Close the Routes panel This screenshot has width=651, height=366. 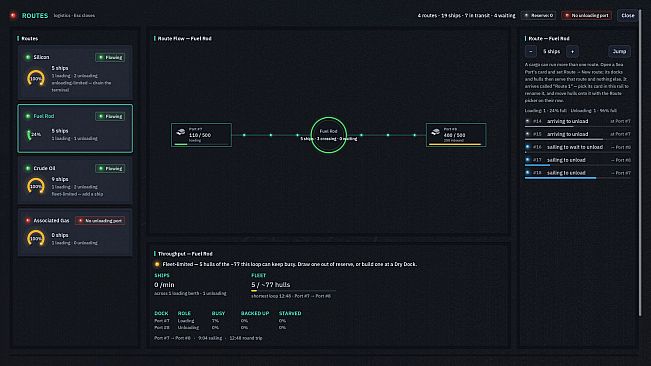click(627, 15)
